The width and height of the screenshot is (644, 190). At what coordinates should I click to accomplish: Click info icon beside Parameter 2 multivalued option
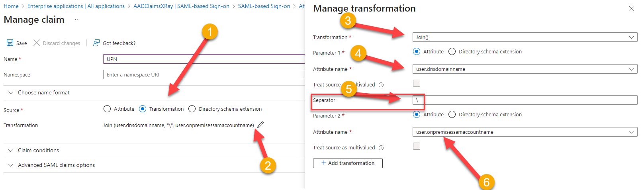381,148
